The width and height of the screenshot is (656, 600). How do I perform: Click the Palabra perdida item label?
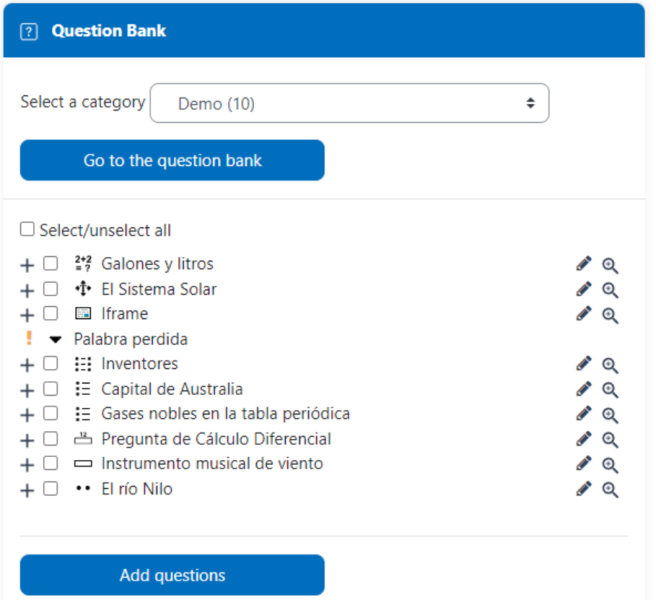click(131, 339)
